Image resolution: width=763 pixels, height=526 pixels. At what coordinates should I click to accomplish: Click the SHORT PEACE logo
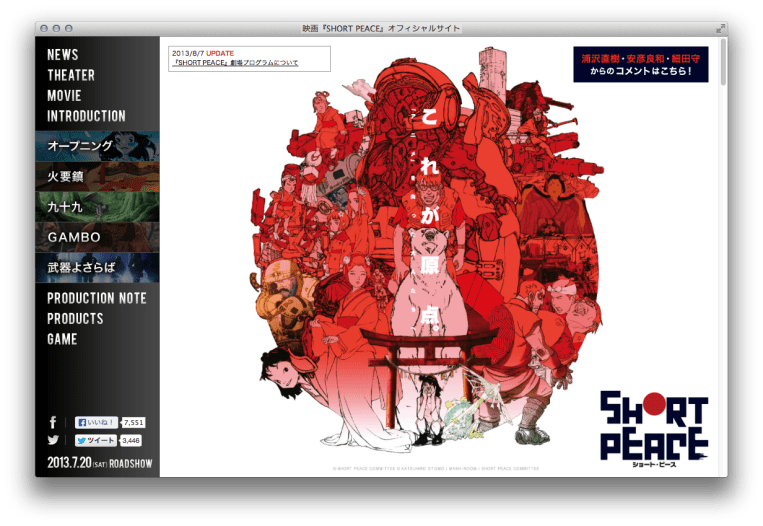[x=654, y=428]
